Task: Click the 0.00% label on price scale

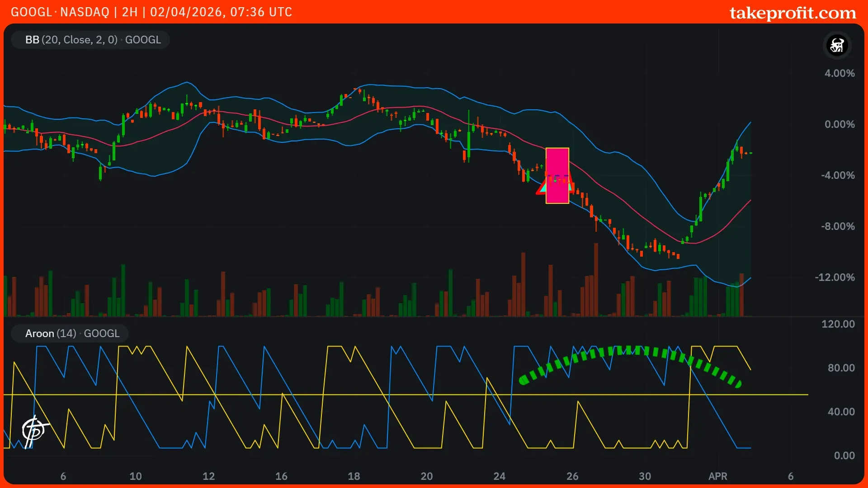Action: (839, 124)
